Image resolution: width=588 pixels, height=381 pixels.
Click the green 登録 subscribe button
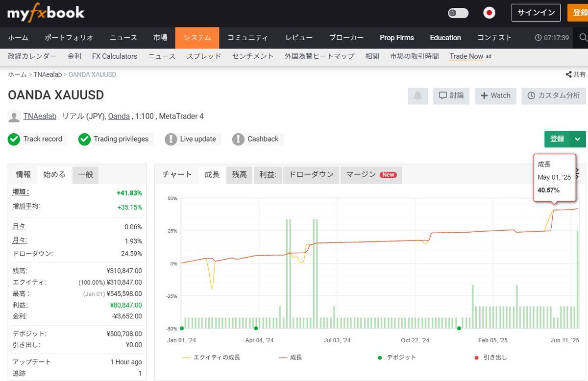pyautogui.click(x=557, y=139)
